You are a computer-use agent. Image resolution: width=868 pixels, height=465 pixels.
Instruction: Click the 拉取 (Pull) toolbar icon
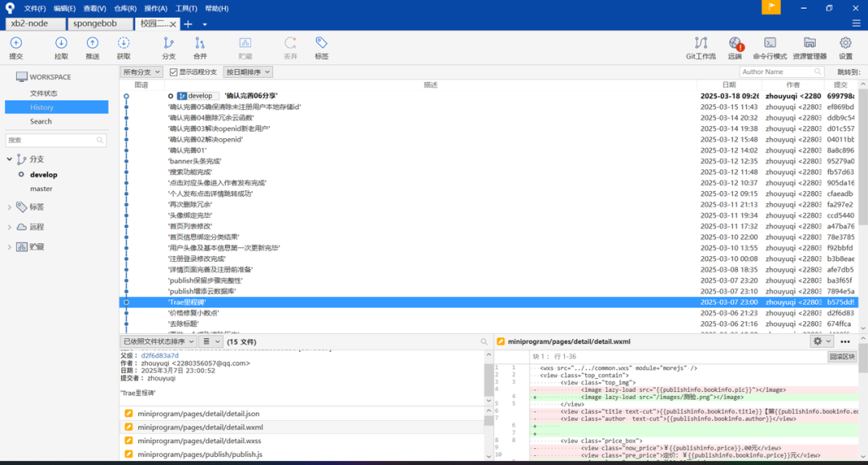click(x=61, y=43)
